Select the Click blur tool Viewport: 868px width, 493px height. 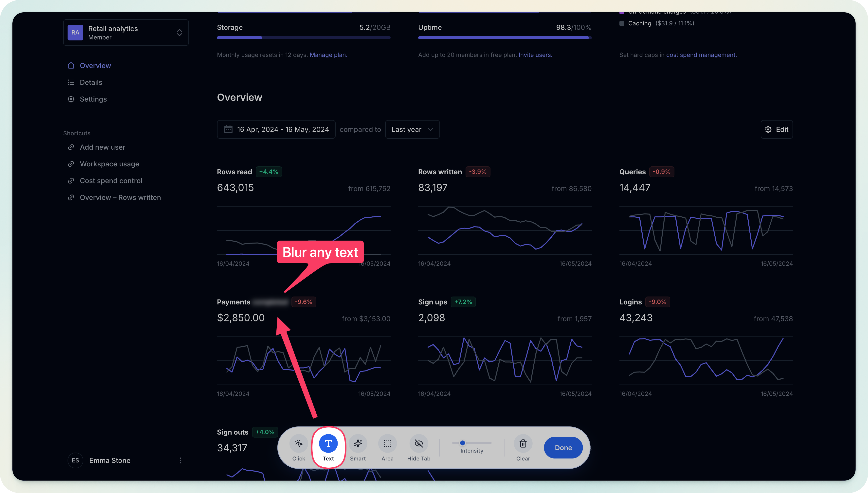[298, 443]
